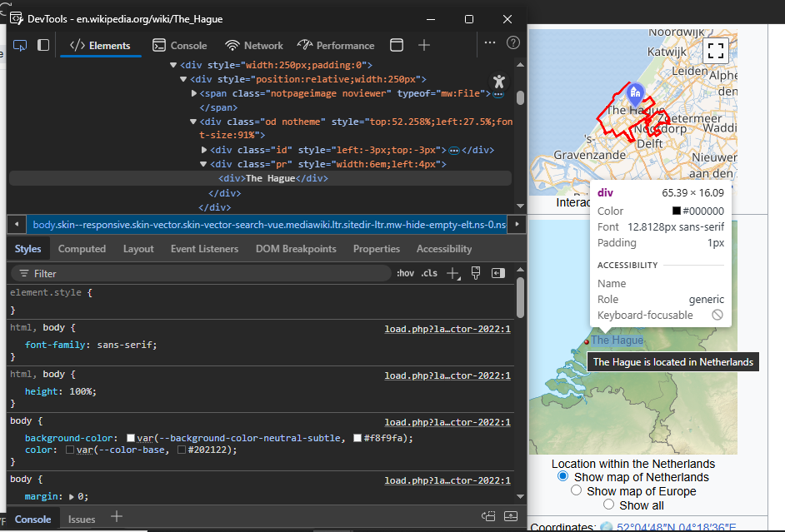Expand the span notpageimage noviewer node
Screen dimensions: 785x532
(195, 94)
